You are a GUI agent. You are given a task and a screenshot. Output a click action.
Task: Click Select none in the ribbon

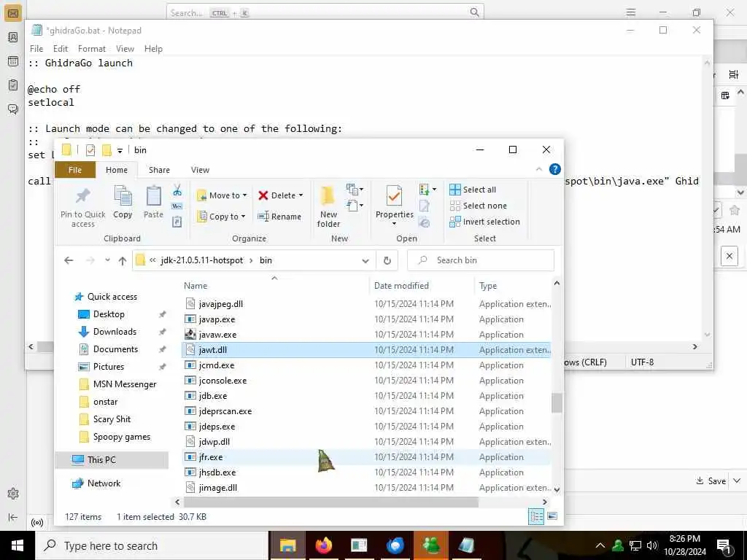tap(478, 206)
